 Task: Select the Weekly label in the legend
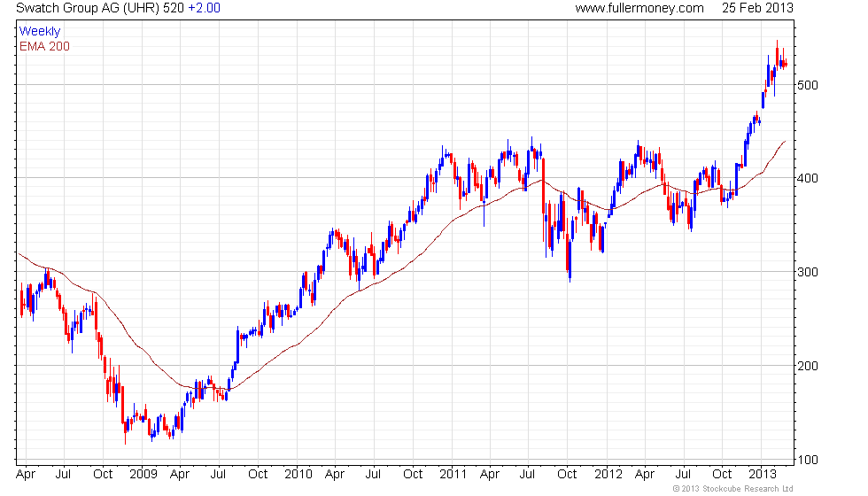[x=40, y=32]
